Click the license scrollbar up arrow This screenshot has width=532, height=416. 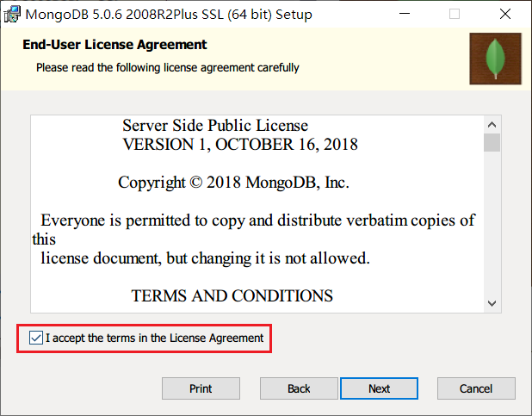coord(492,125)
